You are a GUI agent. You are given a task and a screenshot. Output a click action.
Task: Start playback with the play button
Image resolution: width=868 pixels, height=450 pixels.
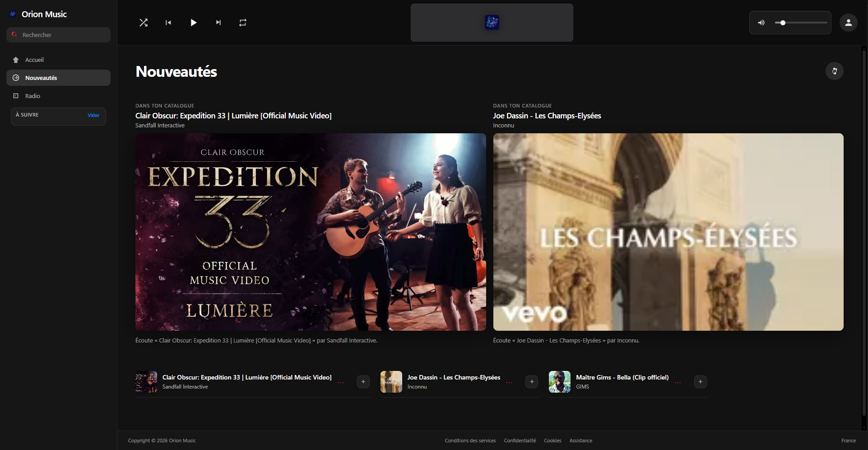point(193,23)
